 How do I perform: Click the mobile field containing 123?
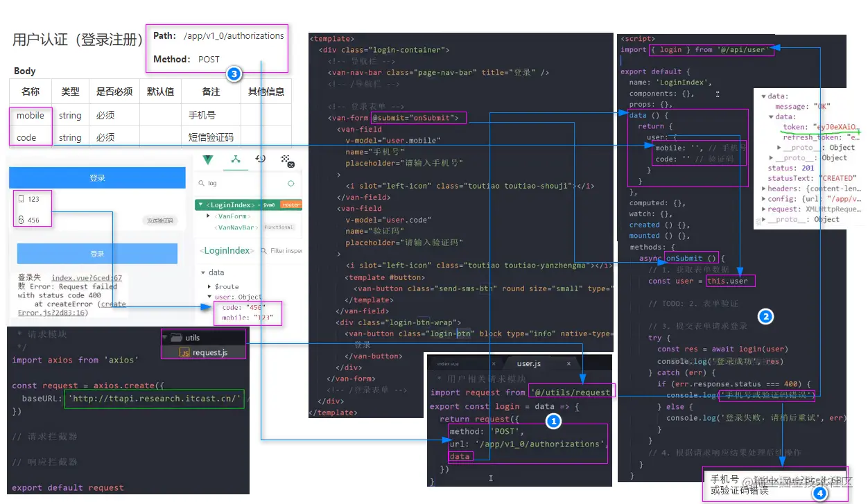97,199
